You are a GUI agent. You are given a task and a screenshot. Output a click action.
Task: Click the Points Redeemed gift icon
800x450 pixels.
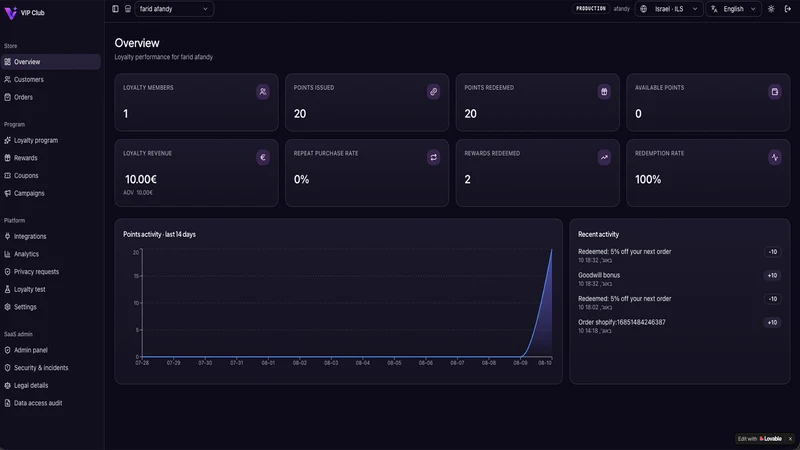pos(604,92)
